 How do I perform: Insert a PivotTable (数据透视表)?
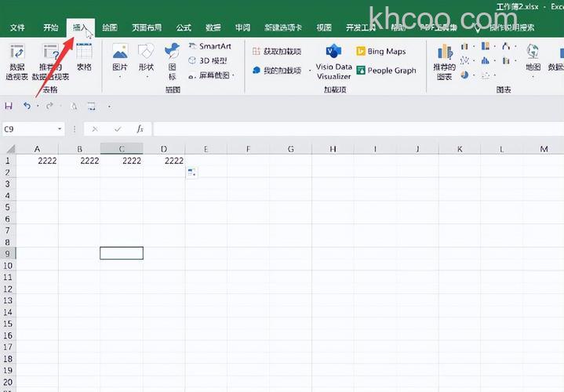(x=16, y=62)
